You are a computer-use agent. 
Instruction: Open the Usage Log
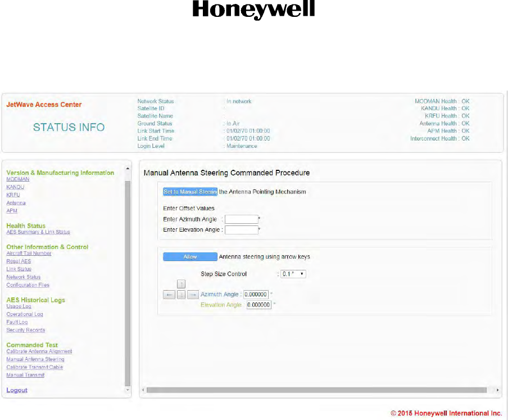[x=19, y=306]
